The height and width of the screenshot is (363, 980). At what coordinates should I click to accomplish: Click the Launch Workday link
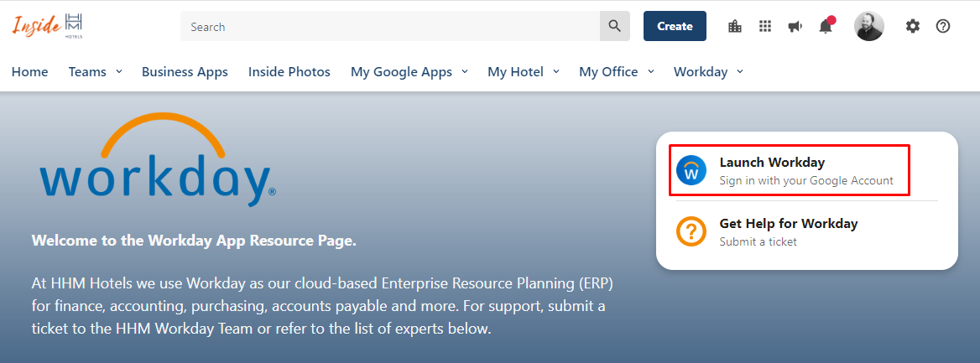click(x=772, y=163)
